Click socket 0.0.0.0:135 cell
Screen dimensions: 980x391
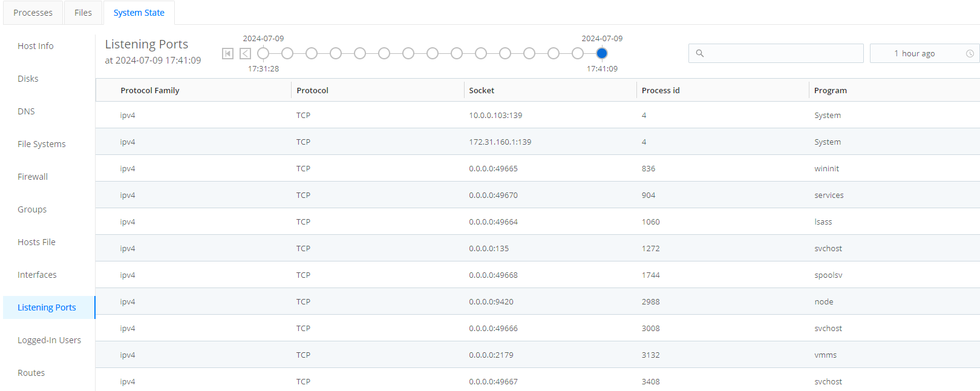point(489,248)
